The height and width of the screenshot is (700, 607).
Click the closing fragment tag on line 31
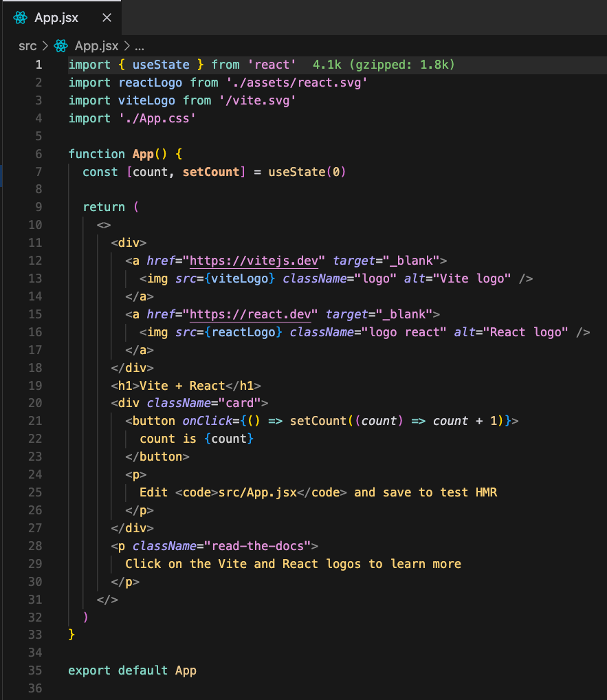click(x=107, y=600)
